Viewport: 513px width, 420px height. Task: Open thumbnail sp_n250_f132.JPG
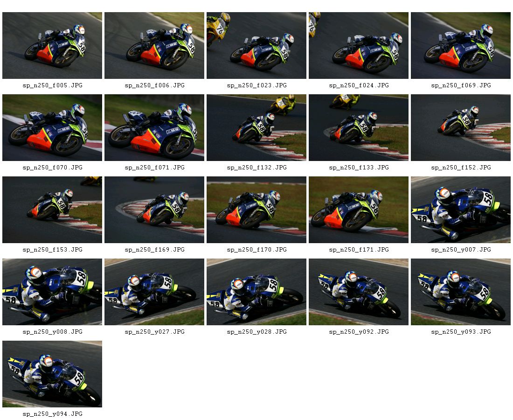(x=256, y=128)
